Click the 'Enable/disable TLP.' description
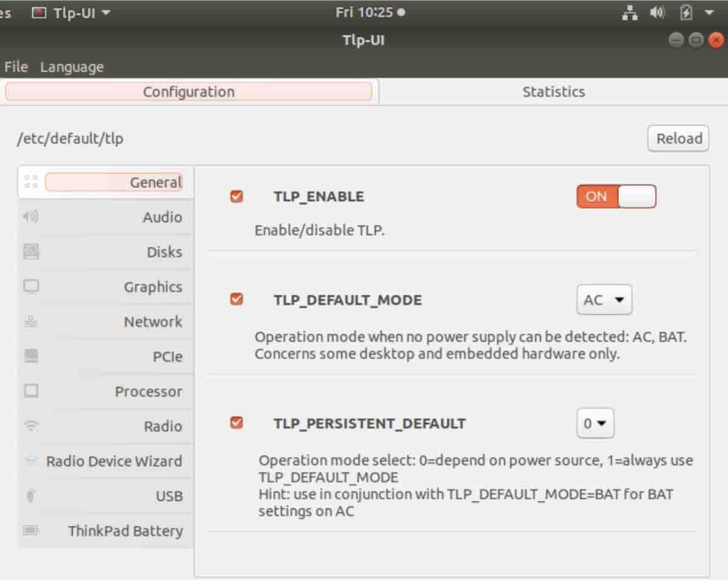728x580 pixels. pos(320,231)
